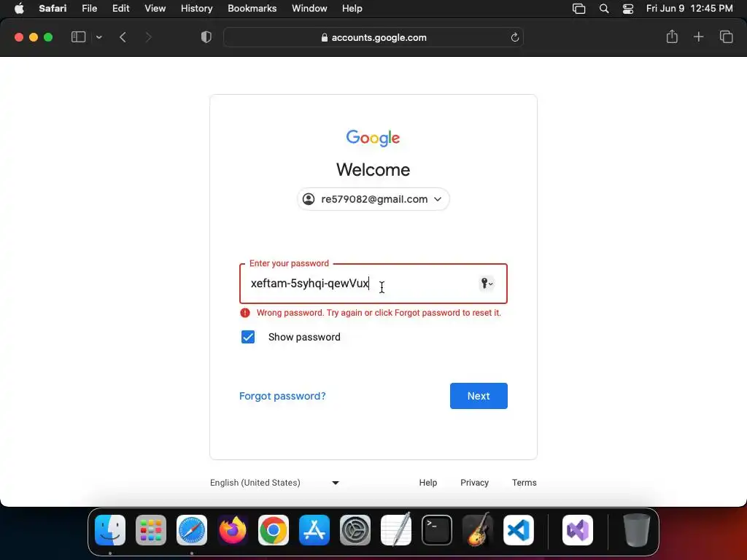The image size is (747, 560).
Task: Open the Safari app menu
Action: pyautogui.click(x=53, y=8)
